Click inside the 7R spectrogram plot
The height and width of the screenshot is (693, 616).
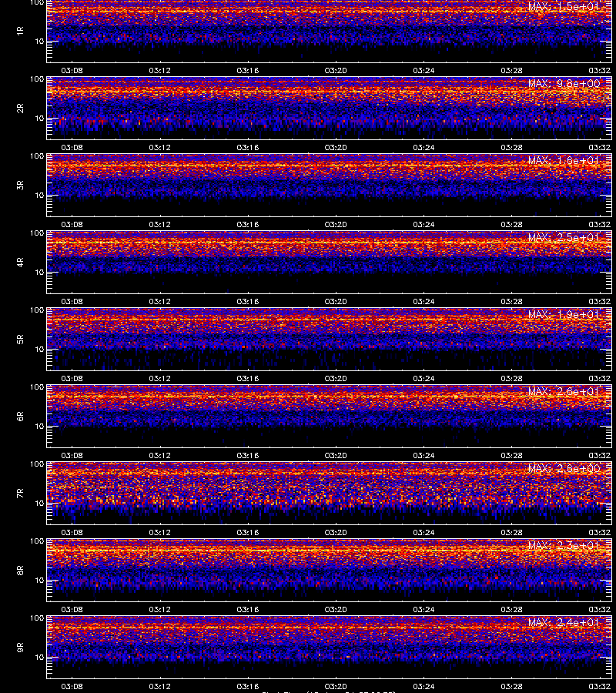pos(329,494)
